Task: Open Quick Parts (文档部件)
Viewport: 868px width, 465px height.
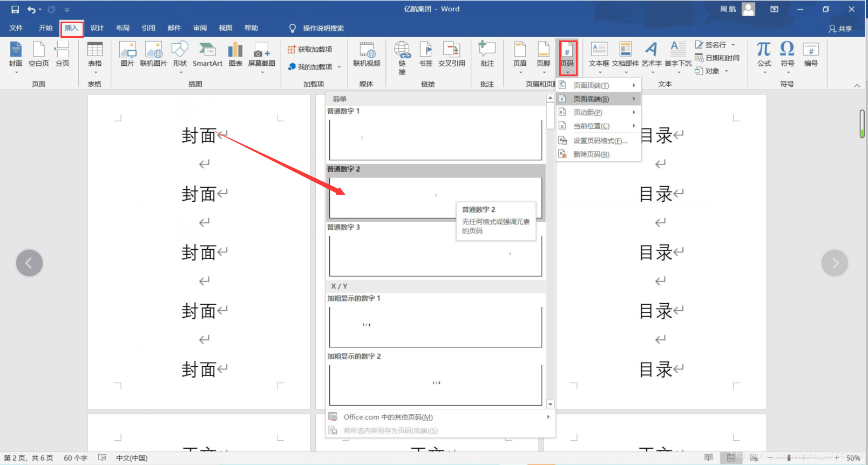Action: pyautogui.click(x=626, y=57)
